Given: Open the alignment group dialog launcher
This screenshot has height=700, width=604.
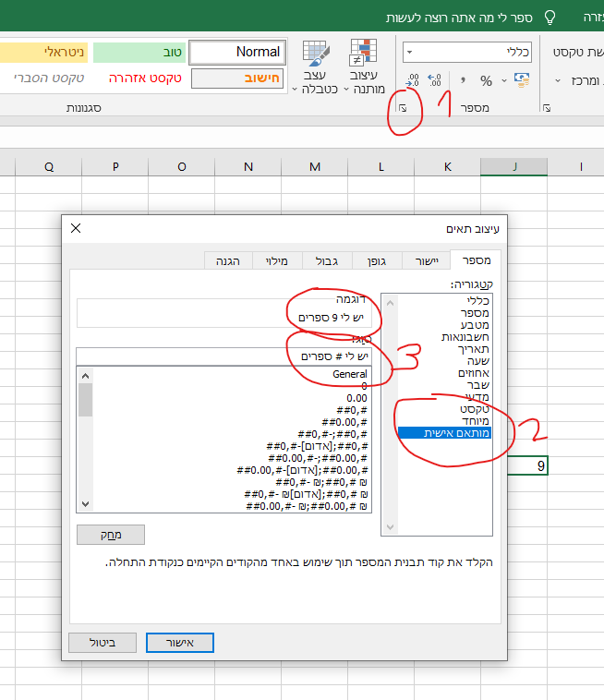Looking at the screenshot, I should tap(547, 108).
